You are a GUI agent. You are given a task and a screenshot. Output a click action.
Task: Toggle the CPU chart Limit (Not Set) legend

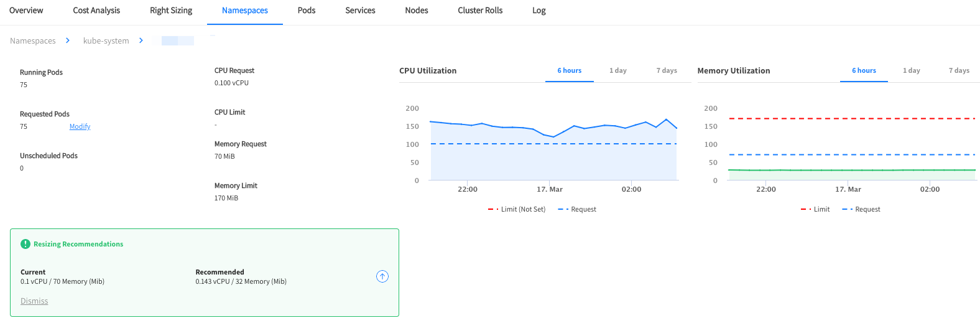coord(517,209)
